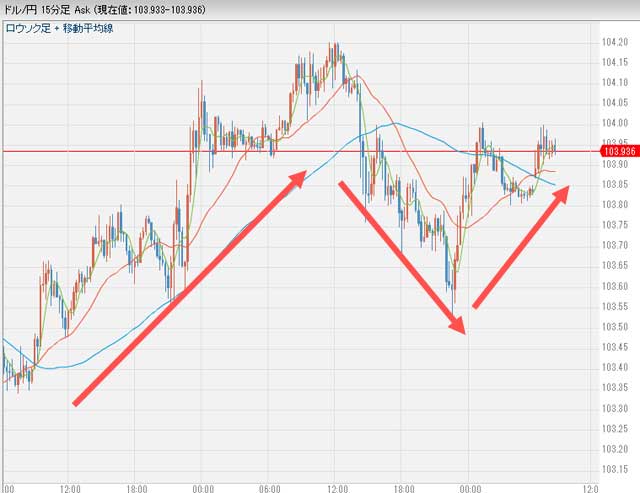Click the 06:00 time axis label
Image resolution: width=640 pixels, height=493 pixels.
tap(270, 489)
